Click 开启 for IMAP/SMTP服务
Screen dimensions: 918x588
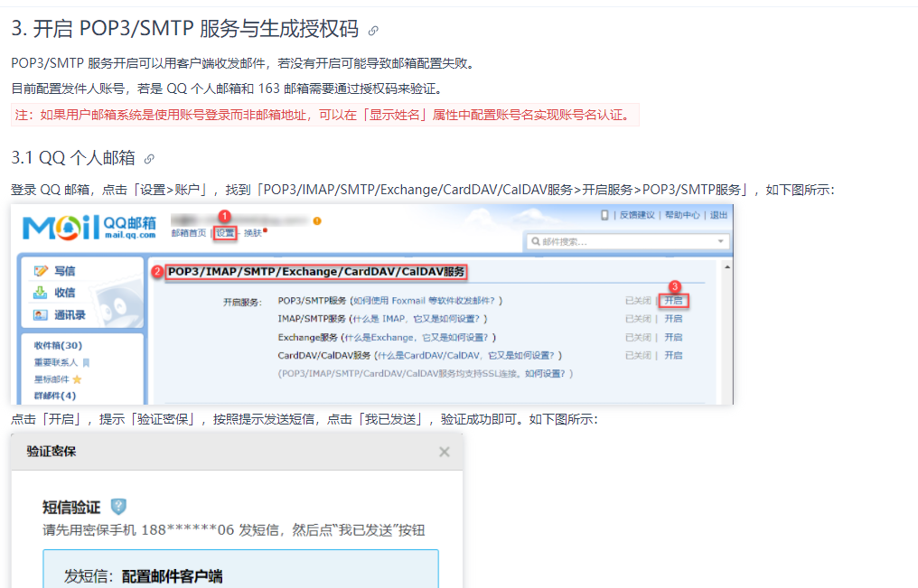673,319
